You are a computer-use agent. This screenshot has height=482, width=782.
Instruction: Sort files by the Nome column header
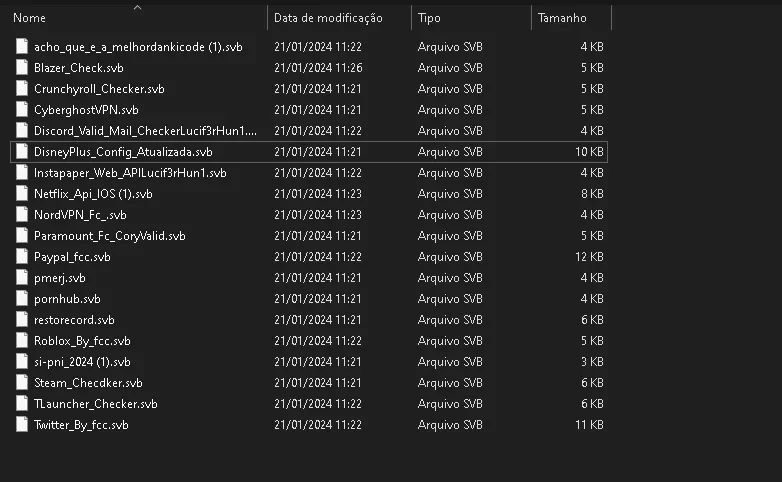pos(29,18)
